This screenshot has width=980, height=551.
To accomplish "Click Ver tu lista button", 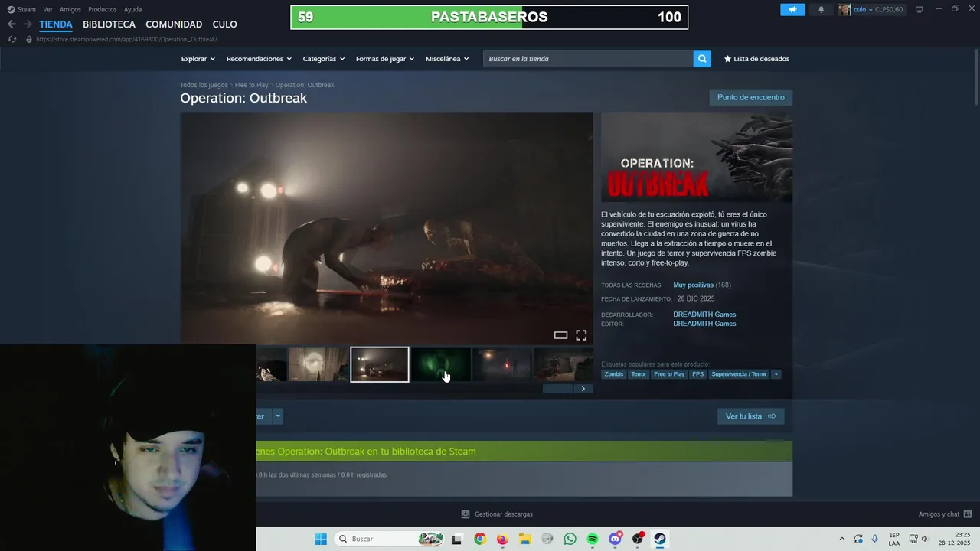I will click(751, 416).
